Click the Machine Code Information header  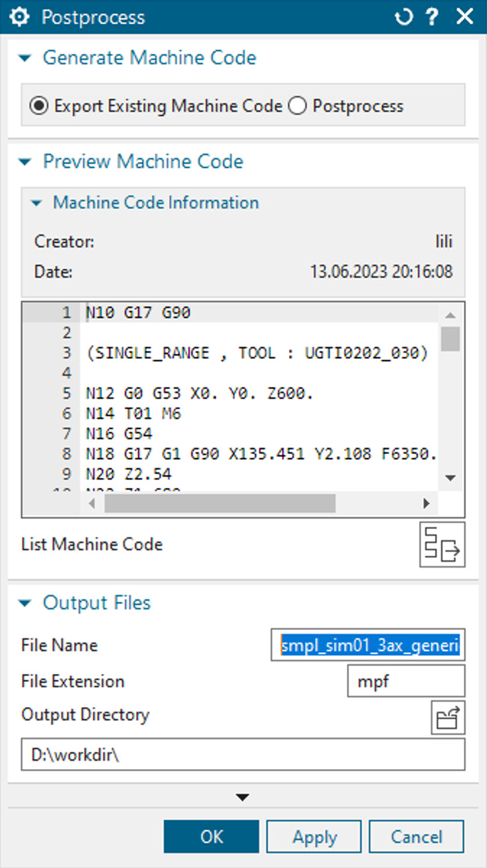(155, 203)
